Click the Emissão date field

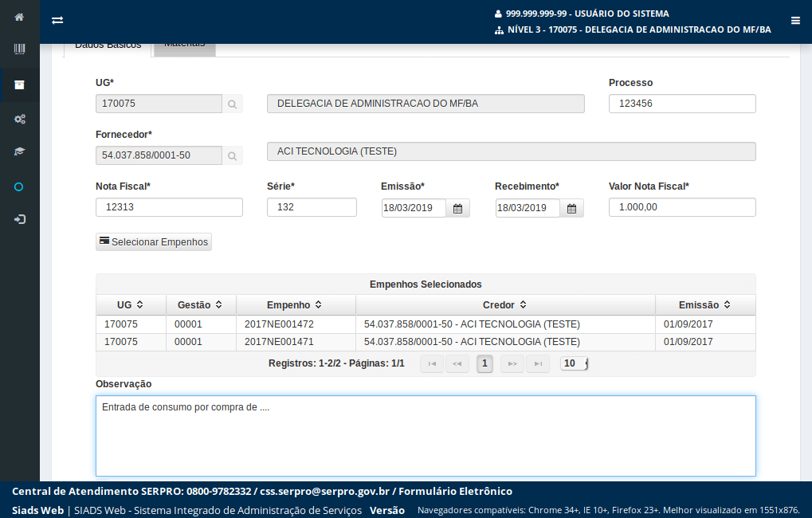tap(414, 208)
